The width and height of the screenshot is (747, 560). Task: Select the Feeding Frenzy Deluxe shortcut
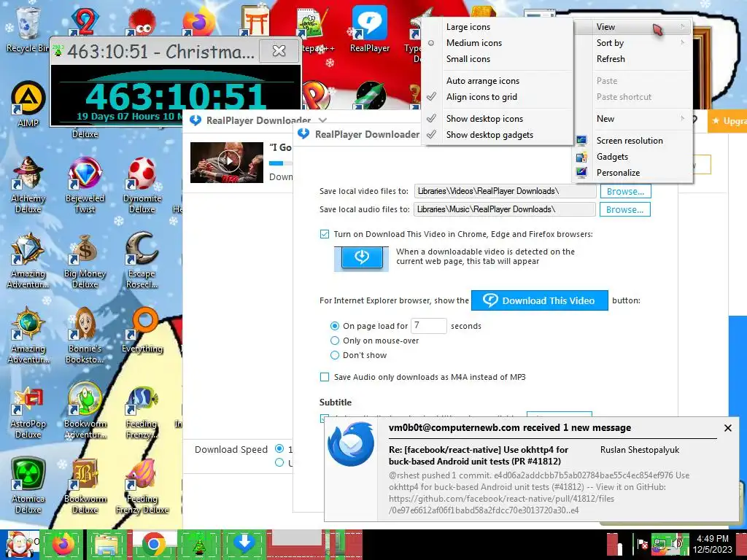142,486
